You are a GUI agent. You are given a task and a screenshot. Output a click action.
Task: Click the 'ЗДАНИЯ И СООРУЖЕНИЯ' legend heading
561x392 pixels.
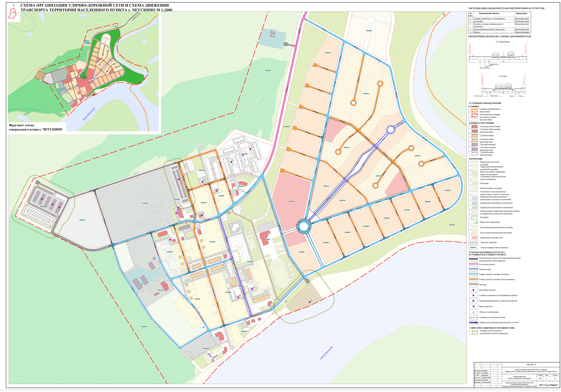[x=481, y=123]
